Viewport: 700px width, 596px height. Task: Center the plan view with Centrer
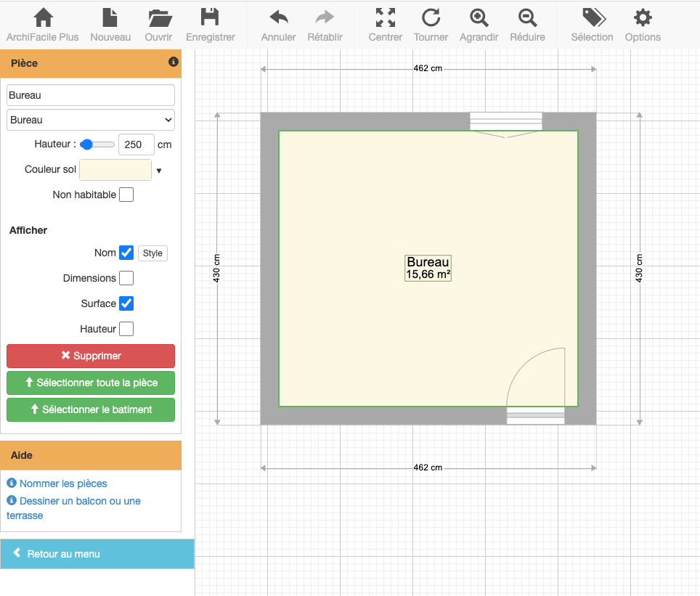[385, 19]
